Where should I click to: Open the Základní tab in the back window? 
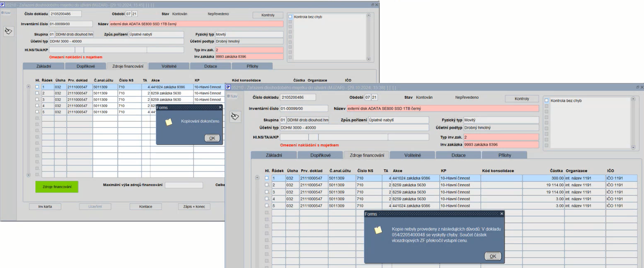[43, 66]
